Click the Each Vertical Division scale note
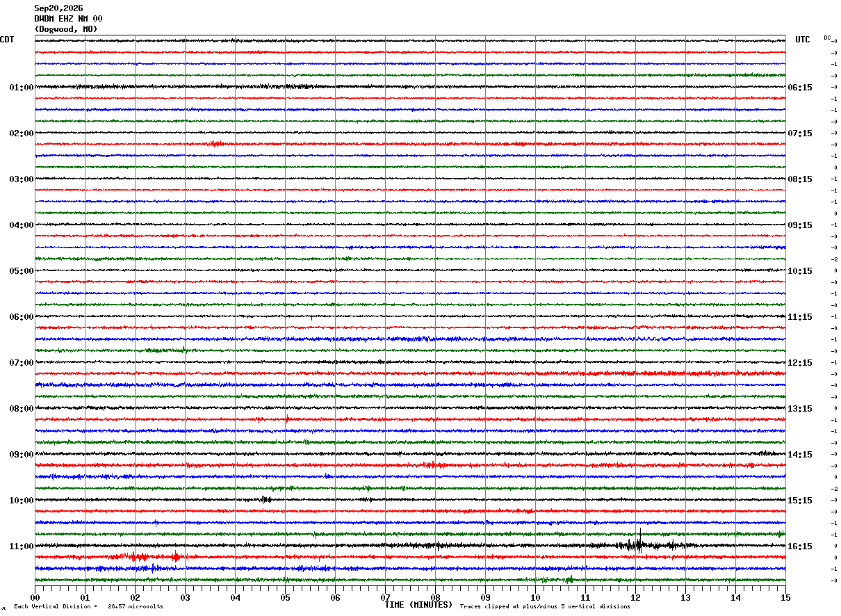841x616 pixels. coord(88,606)
